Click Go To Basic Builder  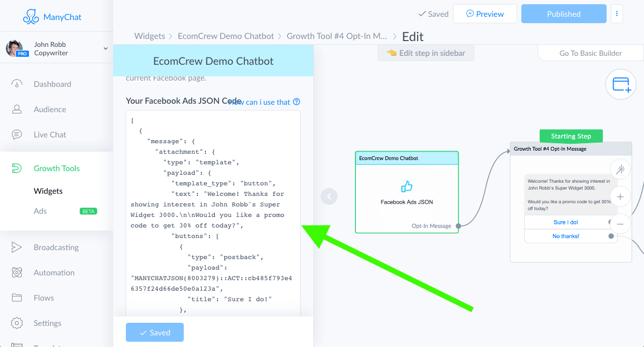pos(589,53)
